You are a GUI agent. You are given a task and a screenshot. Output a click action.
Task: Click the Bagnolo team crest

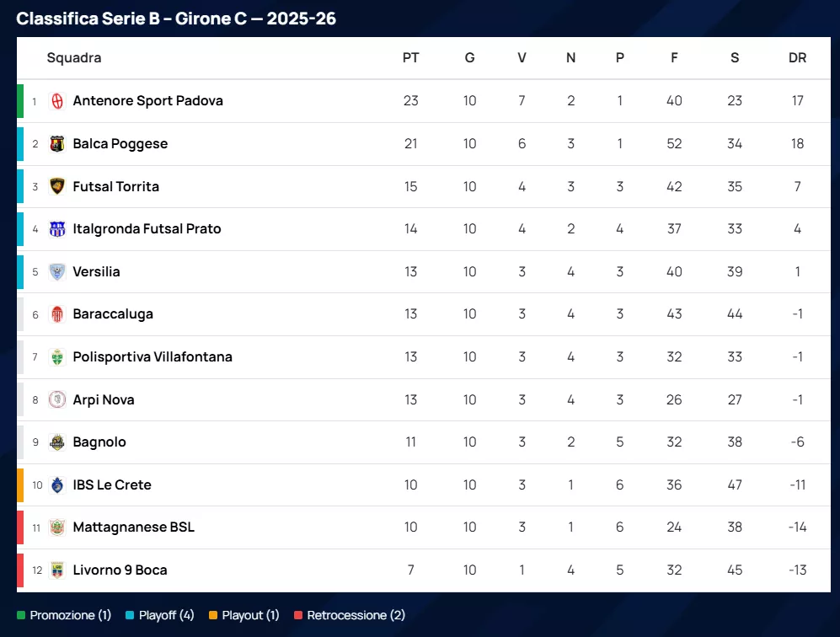click(57, 442)
